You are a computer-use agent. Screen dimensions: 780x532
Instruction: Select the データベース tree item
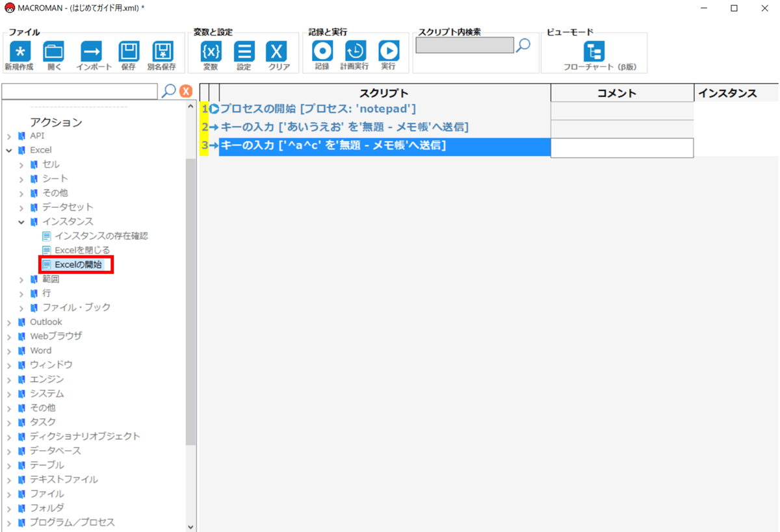pos(56,451)
